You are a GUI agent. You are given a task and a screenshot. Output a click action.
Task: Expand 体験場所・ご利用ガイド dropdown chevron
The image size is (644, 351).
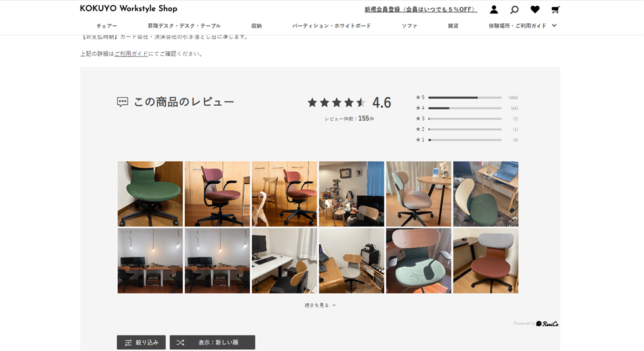coord(554,26)
